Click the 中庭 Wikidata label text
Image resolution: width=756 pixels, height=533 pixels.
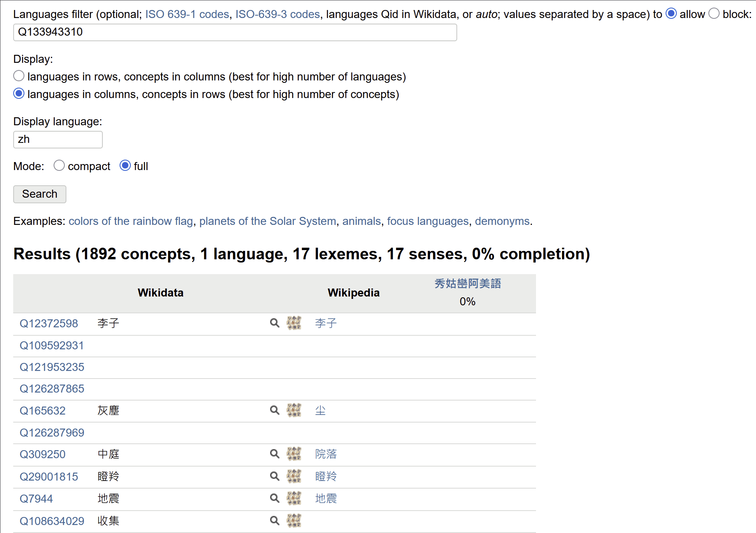(108, 454)
